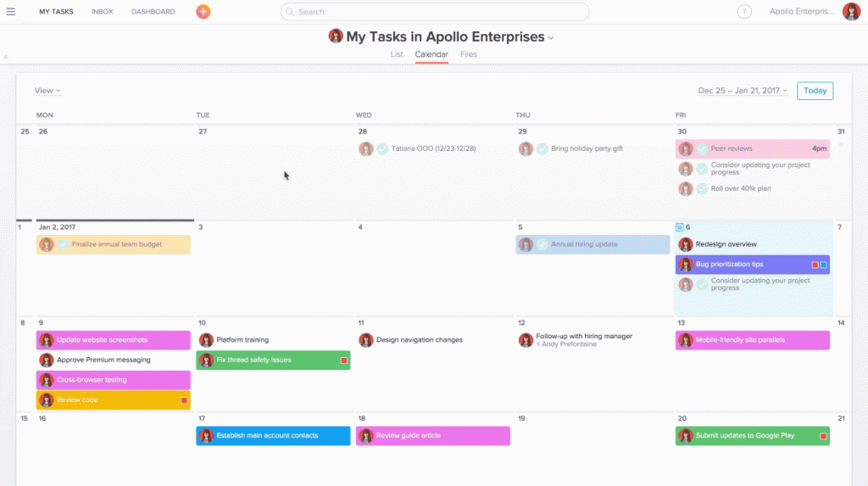
Task: Open the profile avatar in top-right corner
Action: tap(851, 12)
